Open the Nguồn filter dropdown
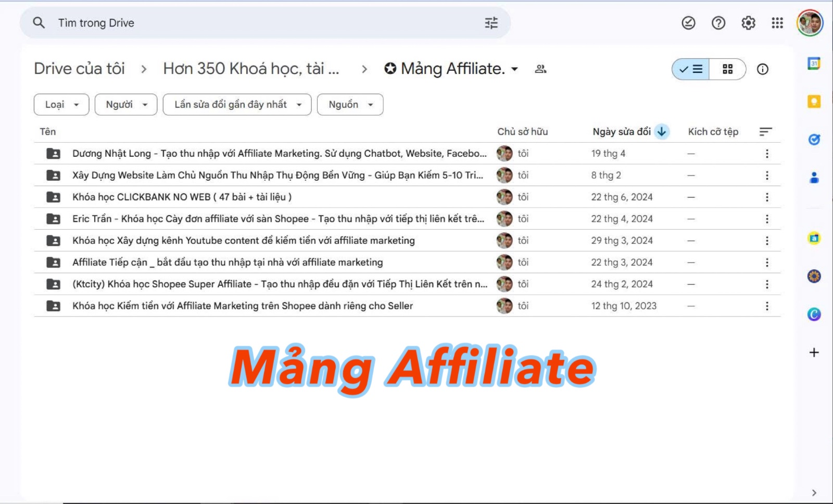The width and height of the screenshot is (833, 504). coord(350,105)
